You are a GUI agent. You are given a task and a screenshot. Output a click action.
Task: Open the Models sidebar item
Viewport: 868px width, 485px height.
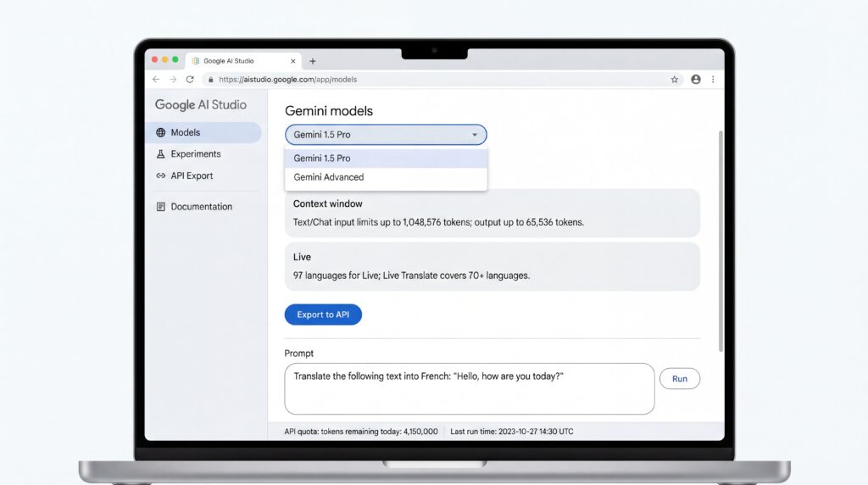(203, 132)
